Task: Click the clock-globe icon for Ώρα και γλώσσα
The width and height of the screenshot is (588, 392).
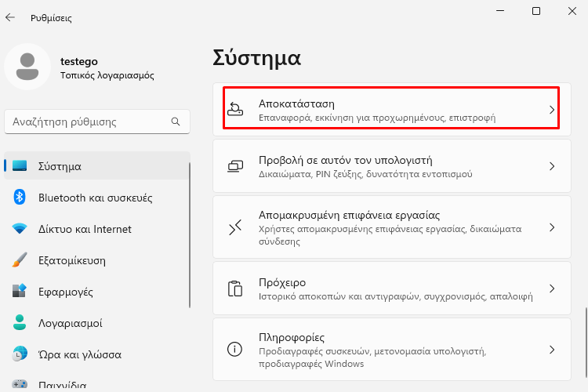Action: pyautogui.click(x=20, y=354)
